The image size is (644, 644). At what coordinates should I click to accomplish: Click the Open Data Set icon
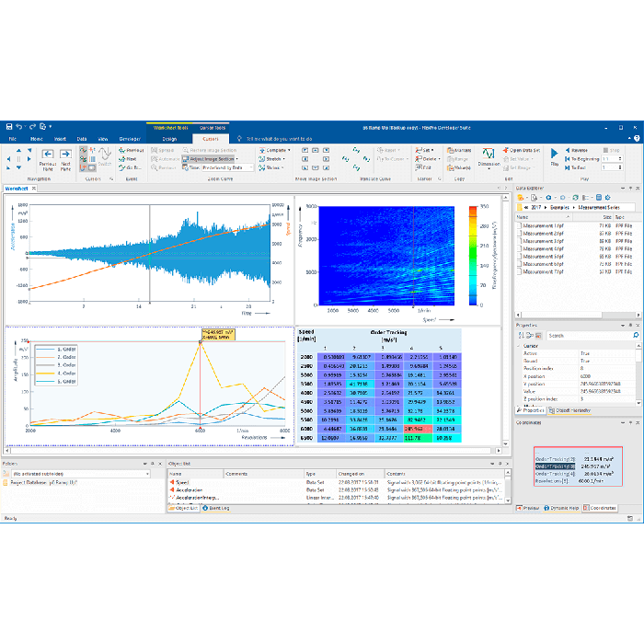coord(524,149)
